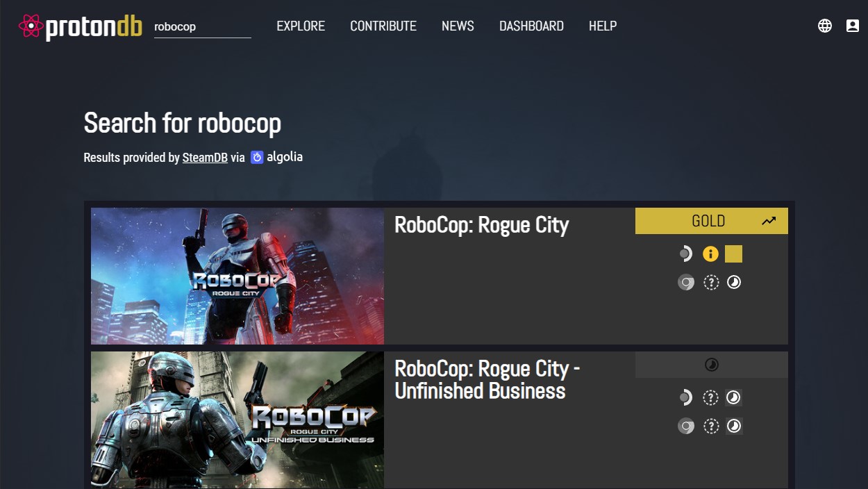Open Unfinished Business cover thumbnail
The width and height of the screenshot is (868, 489).
tap(237, 420)
